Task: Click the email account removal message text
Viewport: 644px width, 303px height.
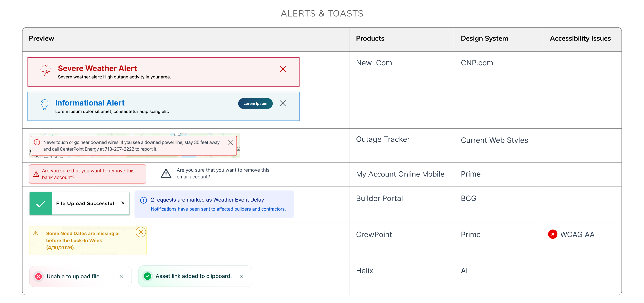Action: tap(223, 173)
